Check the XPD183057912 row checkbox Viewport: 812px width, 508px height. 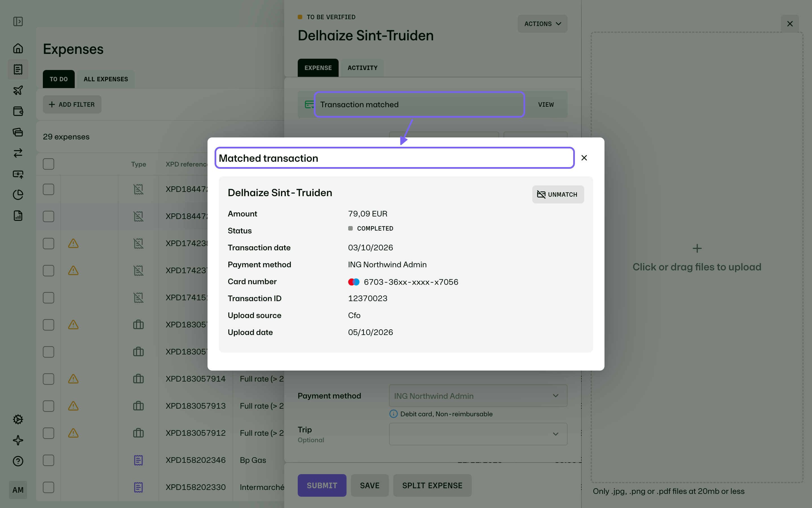49,433
